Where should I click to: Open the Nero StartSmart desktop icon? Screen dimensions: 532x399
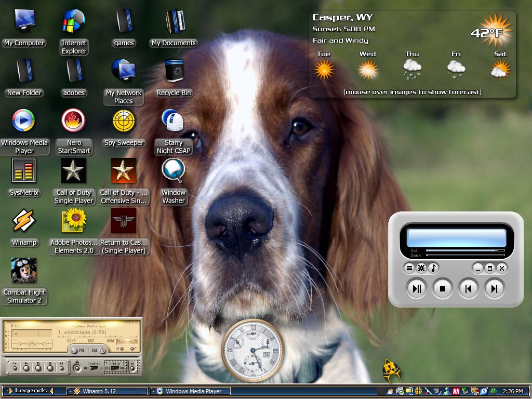point(73,121)
